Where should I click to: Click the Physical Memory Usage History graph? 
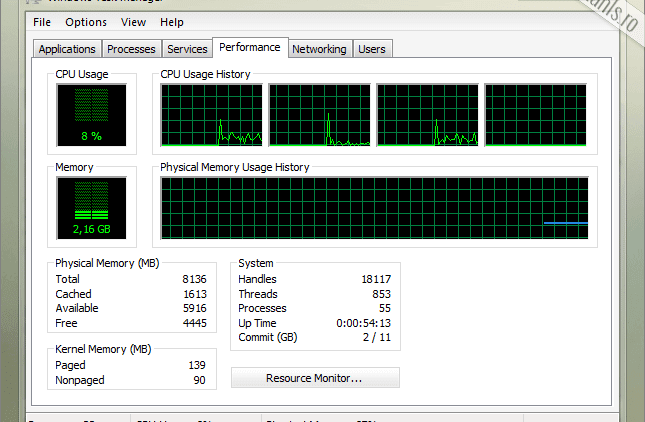375,209
